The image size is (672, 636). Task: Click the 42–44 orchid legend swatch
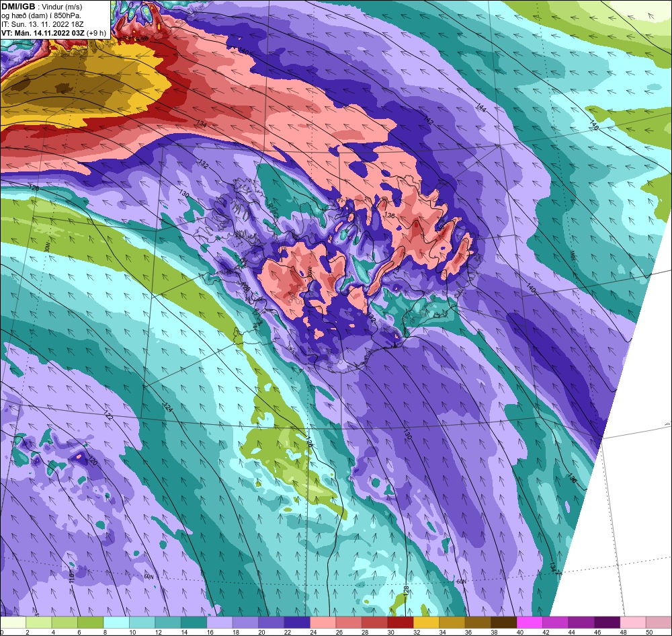tap(556, 623)
